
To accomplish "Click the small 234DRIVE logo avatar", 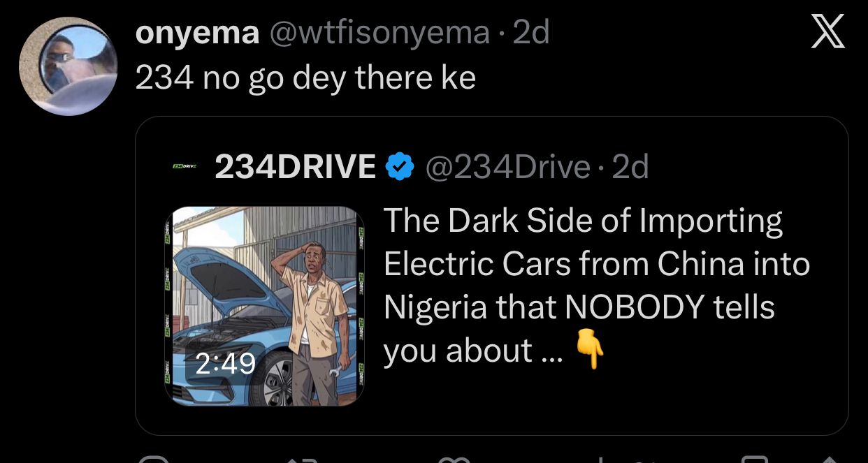I will pos(185,167).
